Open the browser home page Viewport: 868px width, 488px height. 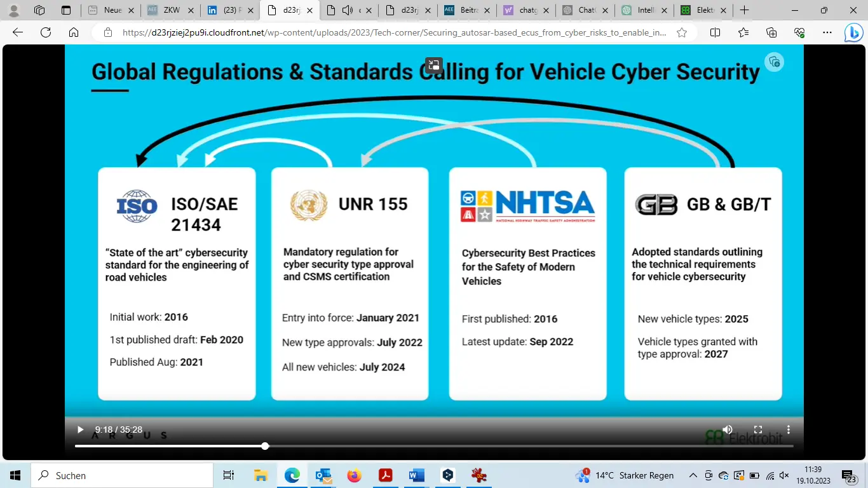pos(74,32)
